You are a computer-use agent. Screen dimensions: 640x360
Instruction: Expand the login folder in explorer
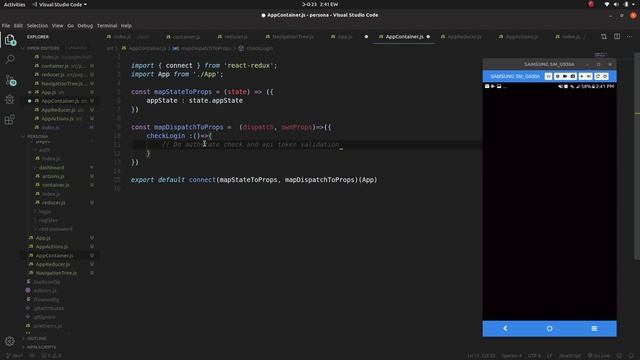45,212
